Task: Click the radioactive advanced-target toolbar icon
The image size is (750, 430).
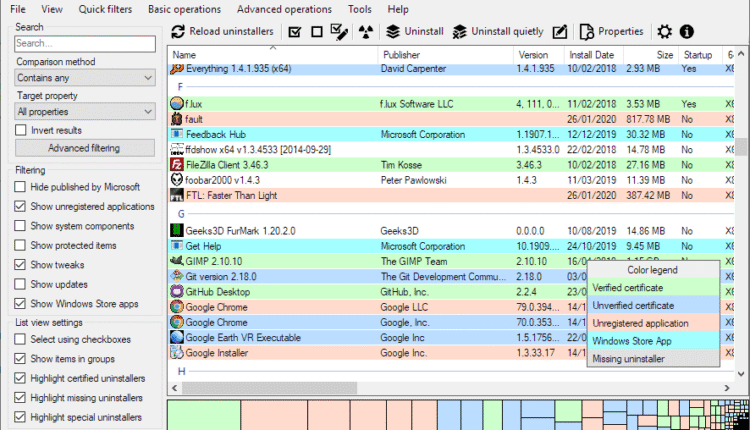Action: [x=366, y=32]
